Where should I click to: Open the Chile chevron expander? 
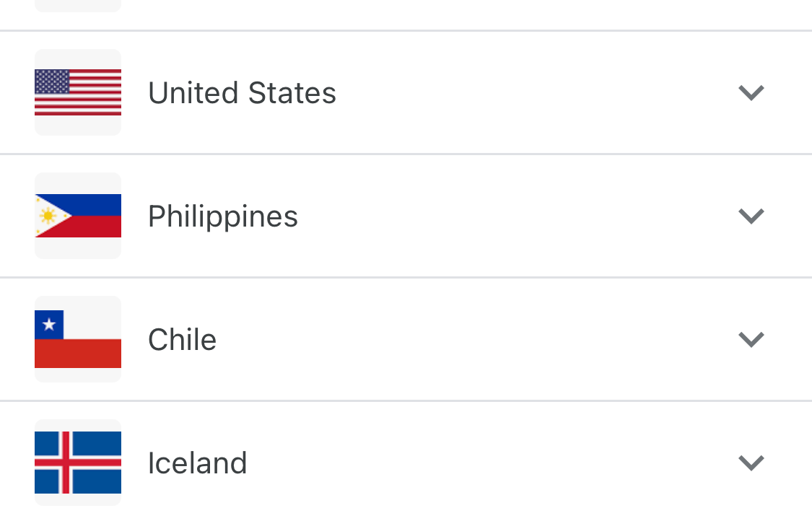click(x=751, y=339)
